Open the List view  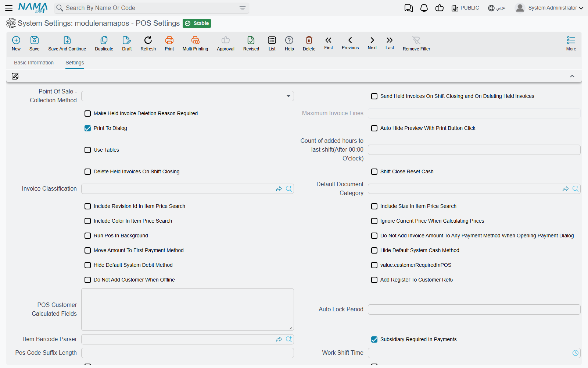pos(272,40)
